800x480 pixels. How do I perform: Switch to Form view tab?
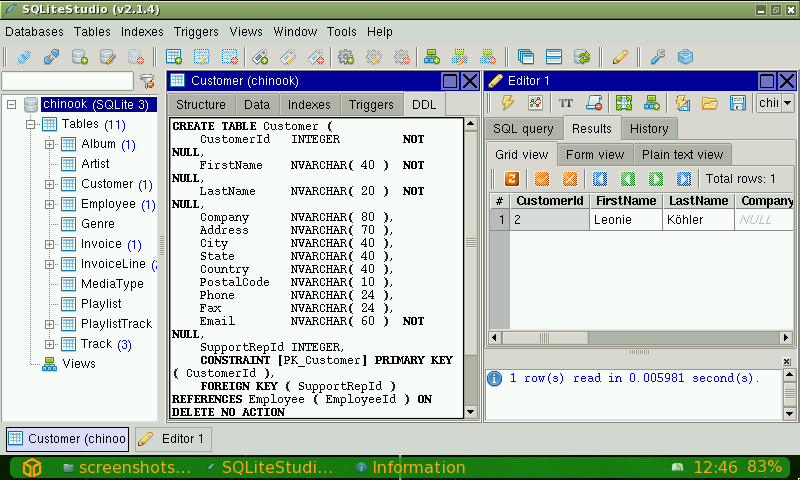[595, 155]
